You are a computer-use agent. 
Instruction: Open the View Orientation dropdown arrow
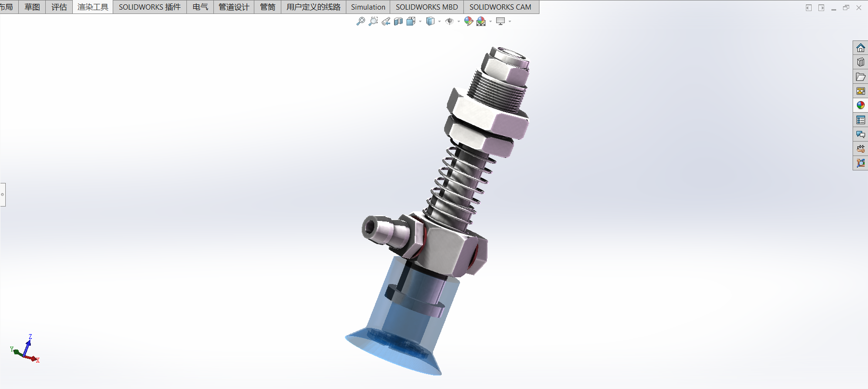[x=421, y=21]
